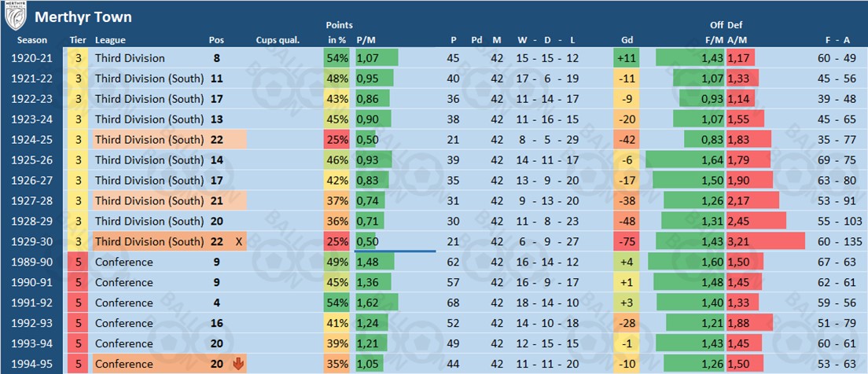The height and width of the screenshot is (374, 868).
Task: Click the Gd column header
Action: pos(627,40)
